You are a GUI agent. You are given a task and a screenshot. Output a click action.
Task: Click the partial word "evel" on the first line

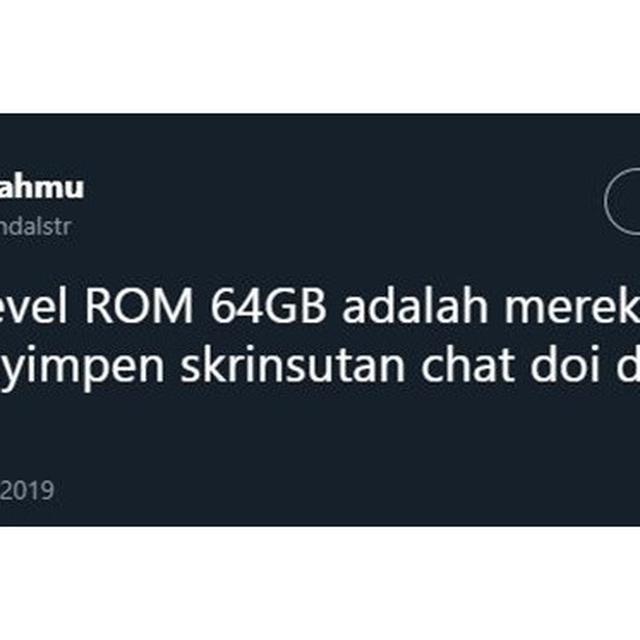tap(33, 306)
